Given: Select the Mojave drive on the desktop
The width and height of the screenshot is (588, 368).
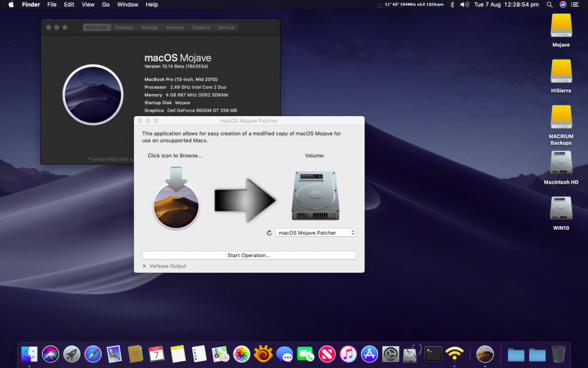Looking at the screenshot, I should click(x=561, y=30).
